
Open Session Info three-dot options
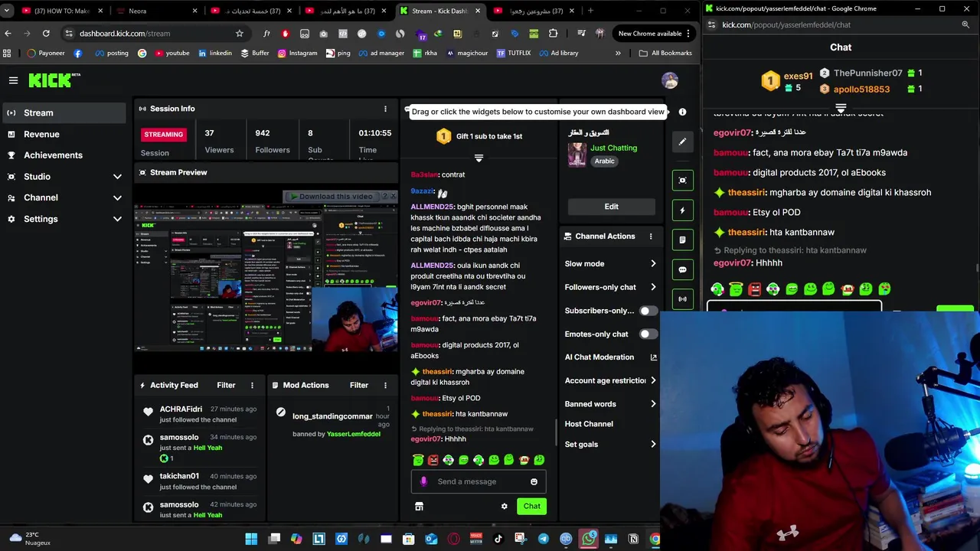385,109
